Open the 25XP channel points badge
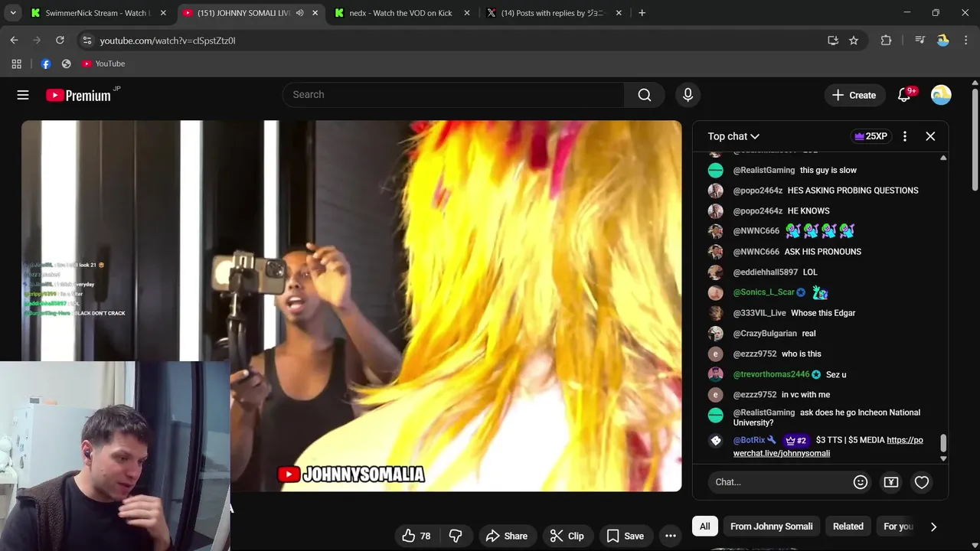 pyautogui.click(x=871, y=136)
